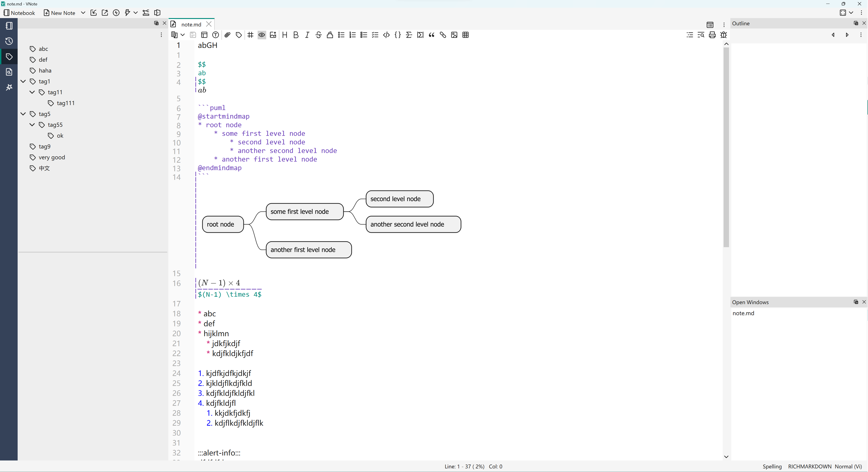The image size is (868, 472).
Task: Open the Notebook menu
Action: tap(19, 13)
